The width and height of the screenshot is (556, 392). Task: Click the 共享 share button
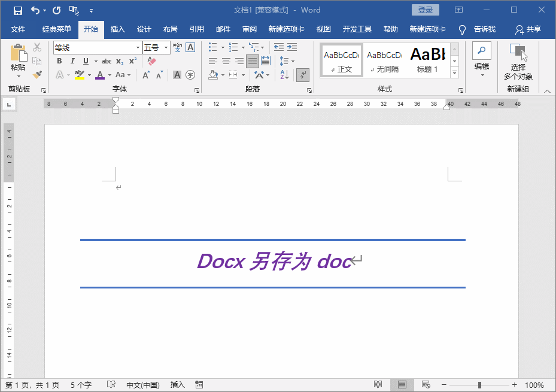pos(528,29)
